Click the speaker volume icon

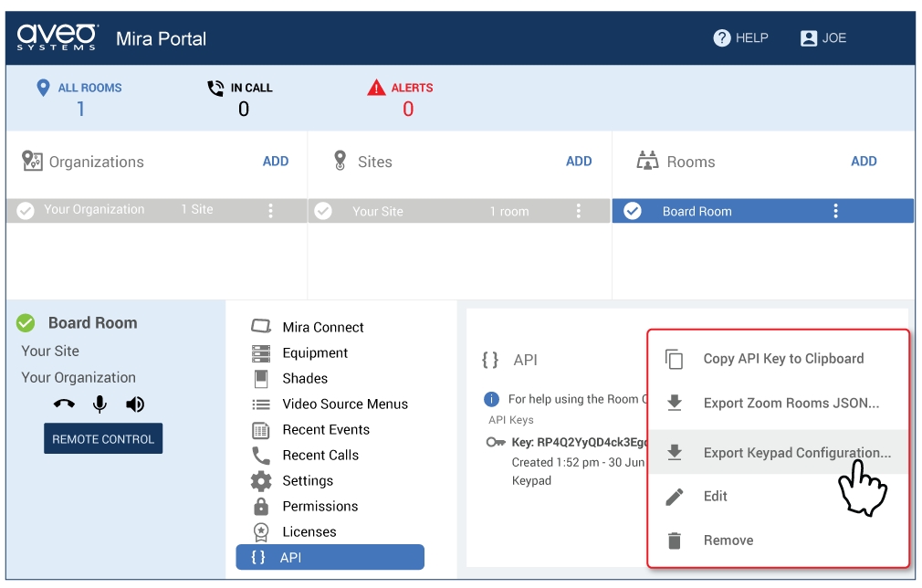(135, 404)
